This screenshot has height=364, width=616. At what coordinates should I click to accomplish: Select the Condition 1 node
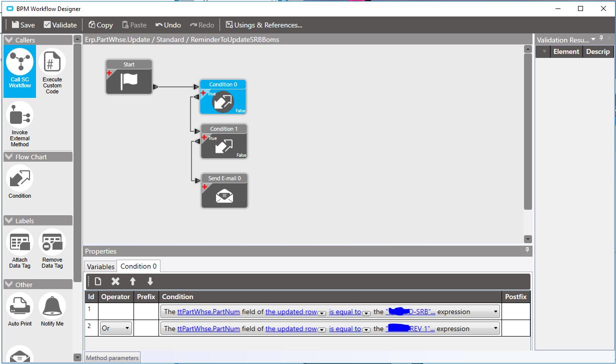224,141
